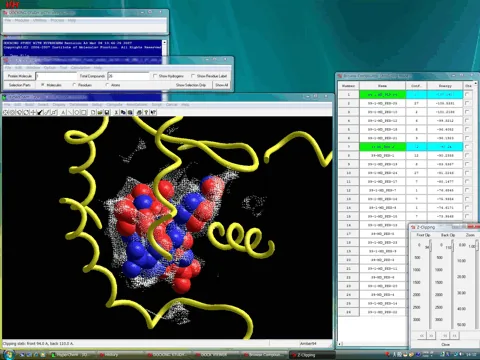Open the Display menu in HyperChem
480x360 pixels.
coord(59,105)
